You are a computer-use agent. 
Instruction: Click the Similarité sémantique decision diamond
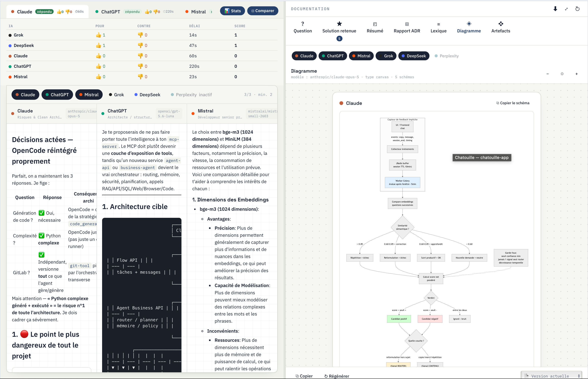[x=402, y=227]
